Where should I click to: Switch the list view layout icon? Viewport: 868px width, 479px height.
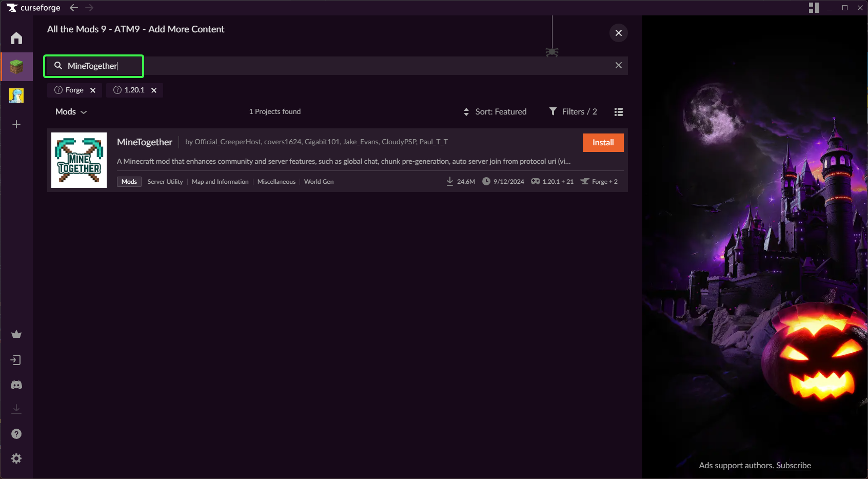619,112
